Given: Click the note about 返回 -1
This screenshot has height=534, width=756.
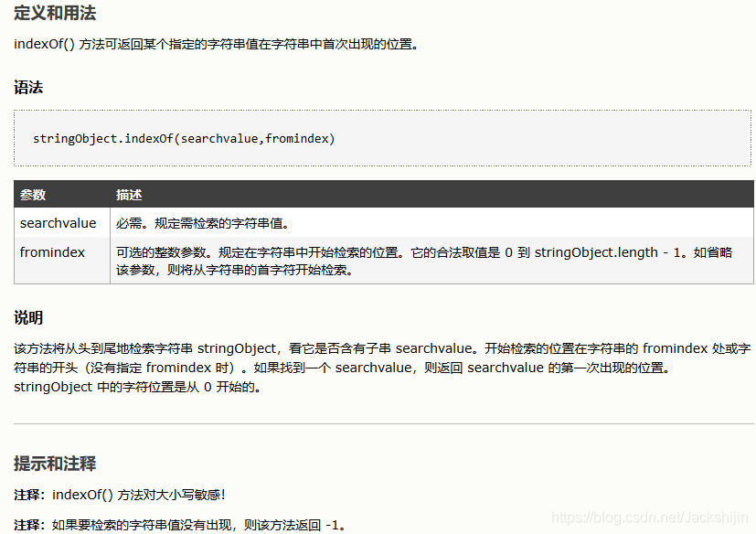Looking at the screenshot, I should click(180, 525).
